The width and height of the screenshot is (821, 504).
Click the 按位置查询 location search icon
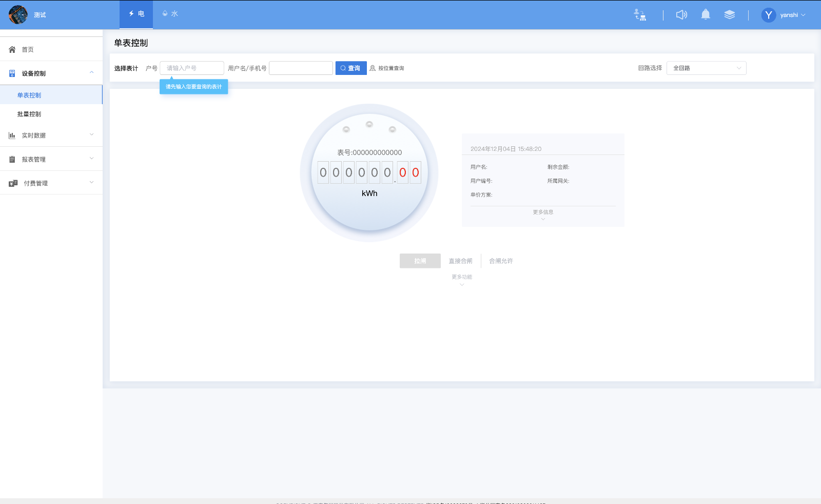[x=373, y=68]
